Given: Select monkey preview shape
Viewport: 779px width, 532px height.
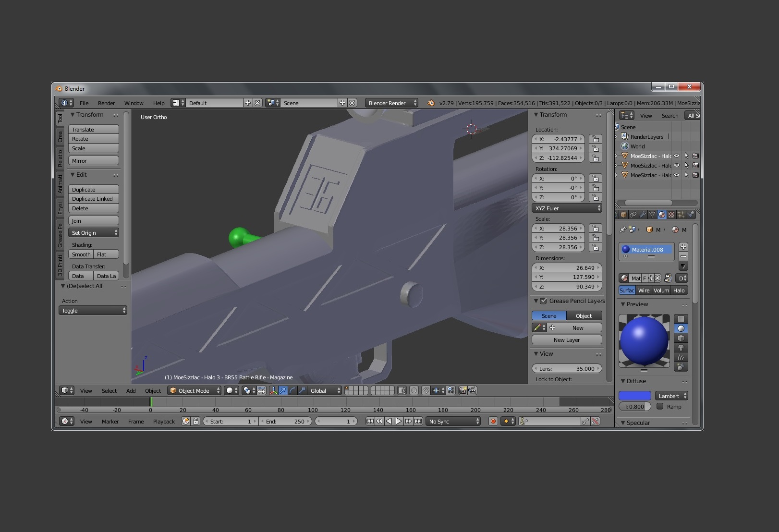Looking at the screenshot, I should coord(681,348).
